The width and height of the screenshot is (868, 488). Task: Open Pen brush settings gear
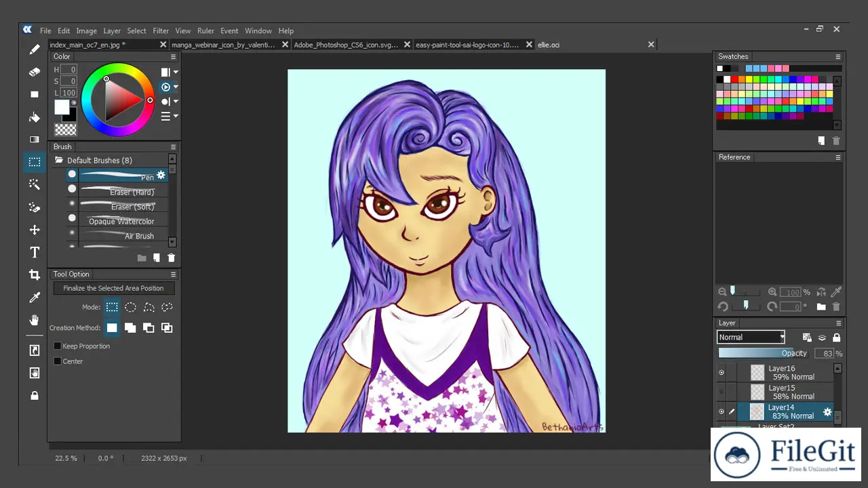pos(161,175)
